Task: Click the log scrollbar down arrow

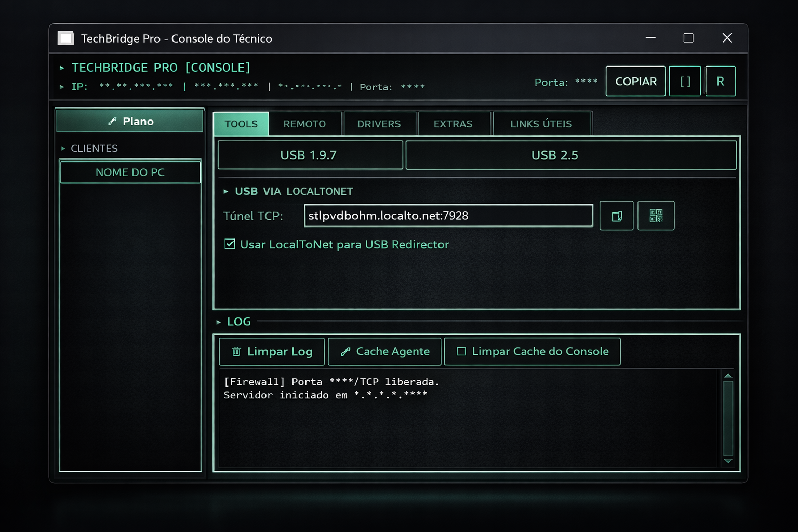Action: click(x=728, y=461)
